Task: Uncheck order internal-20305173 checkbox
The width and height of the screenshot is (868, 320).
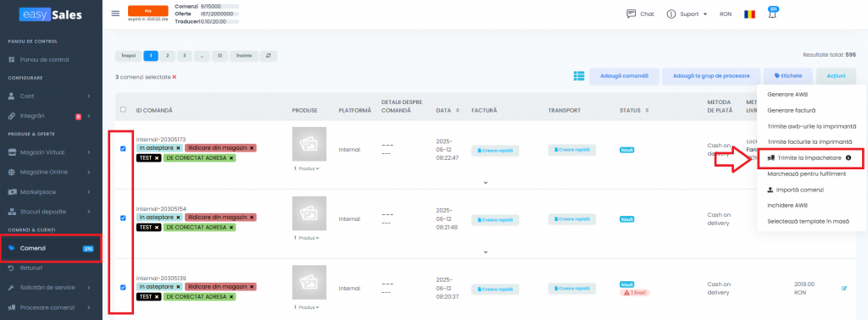Action: point(123,149)
